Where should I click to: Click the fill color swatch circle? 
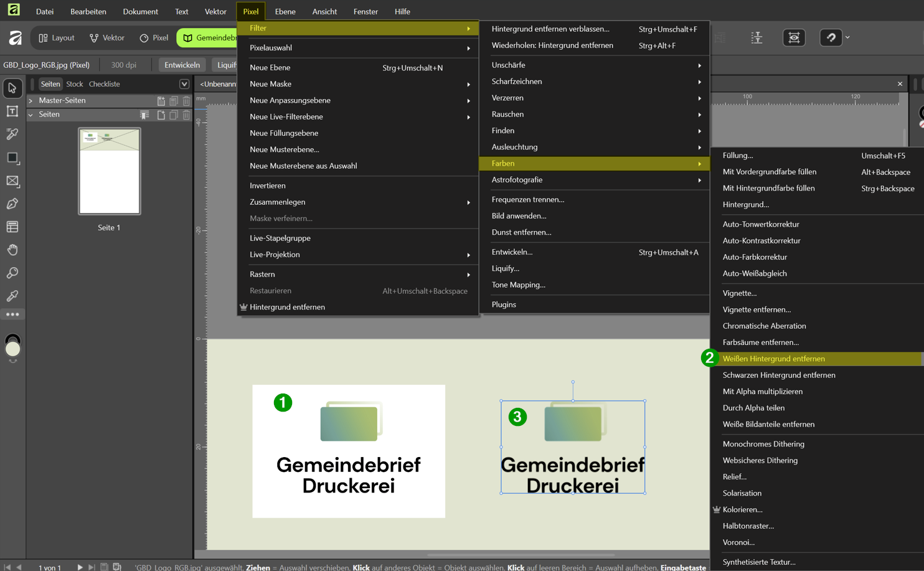coord(12,349)
